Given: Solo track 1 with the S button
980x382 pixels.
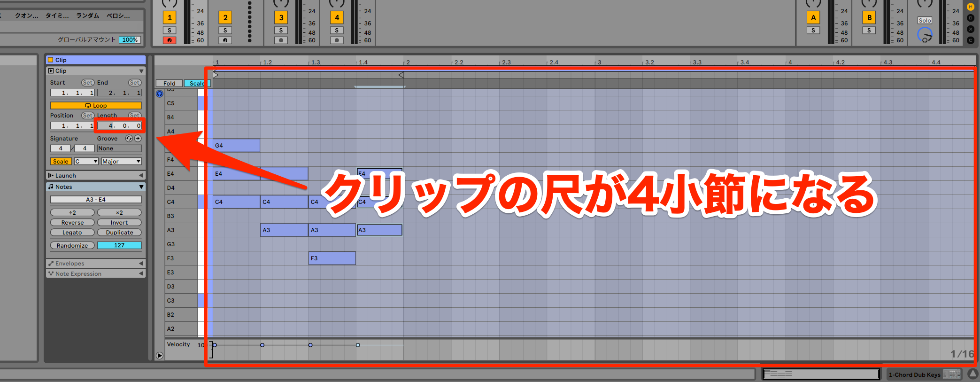Looking at the screenshot, I should coord(170,31).
